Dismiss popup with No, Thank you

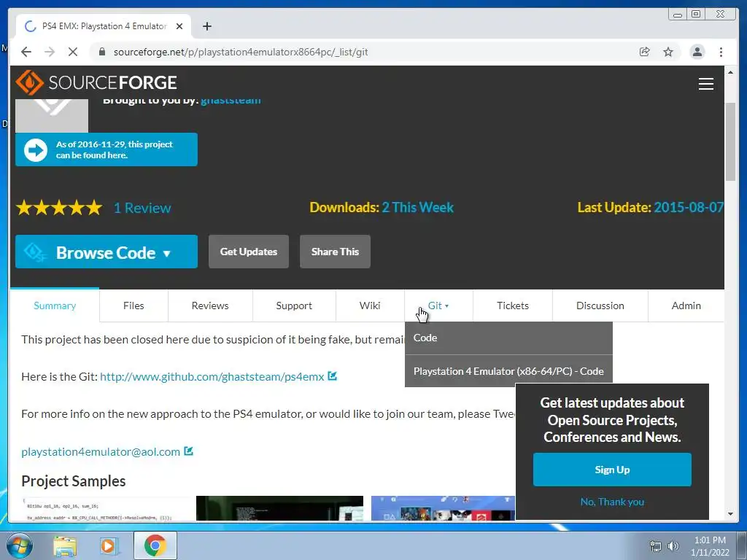(x=612, y=502)
